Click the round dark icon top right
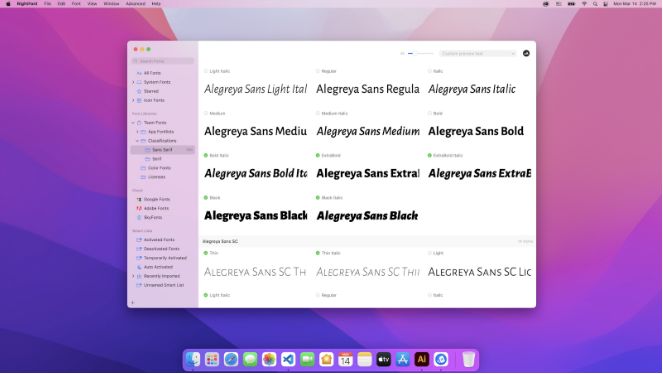This screenshot has width=663, height=374. 526,53
